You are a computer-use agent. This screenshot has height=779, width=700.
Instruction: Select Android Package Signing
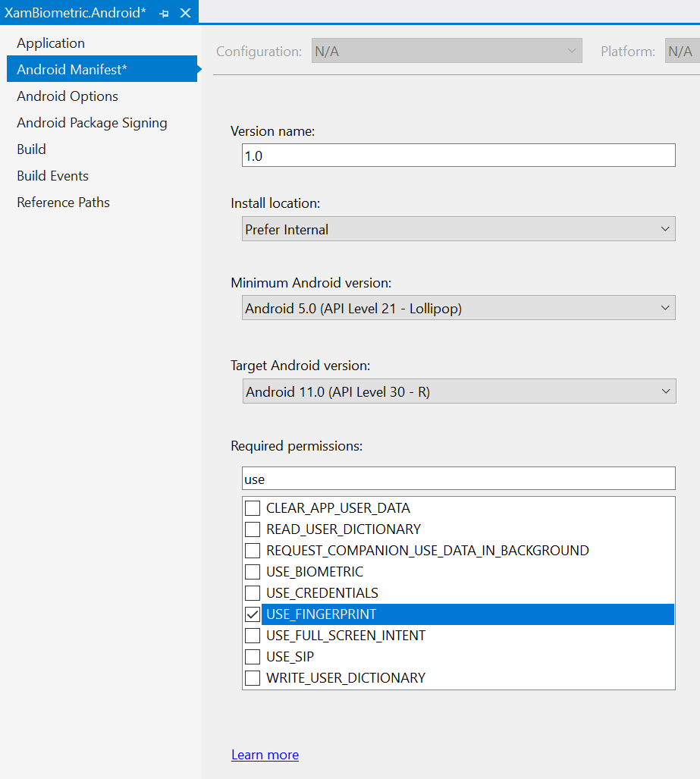click(92, 122)
